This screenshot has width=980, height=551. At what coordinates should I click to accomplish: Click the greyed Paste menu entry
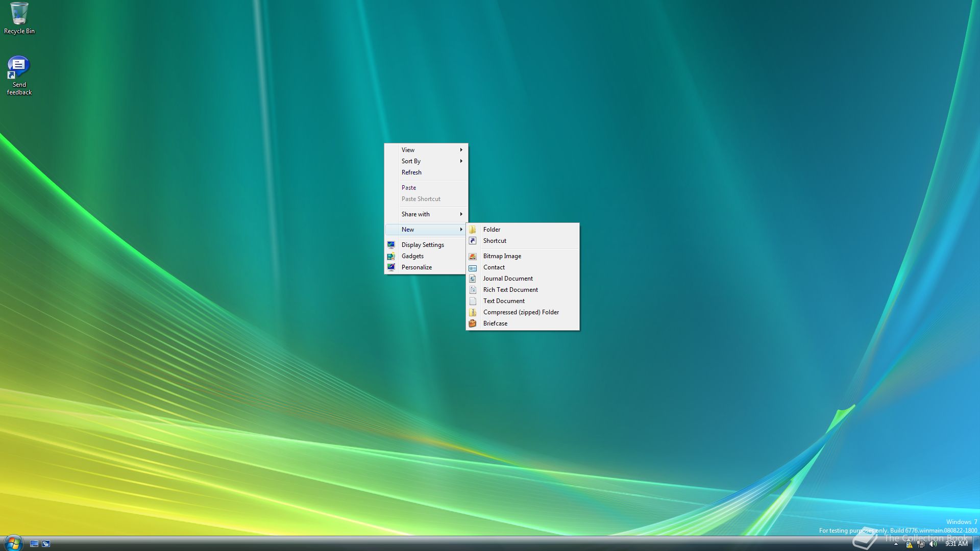coord(426,188)
